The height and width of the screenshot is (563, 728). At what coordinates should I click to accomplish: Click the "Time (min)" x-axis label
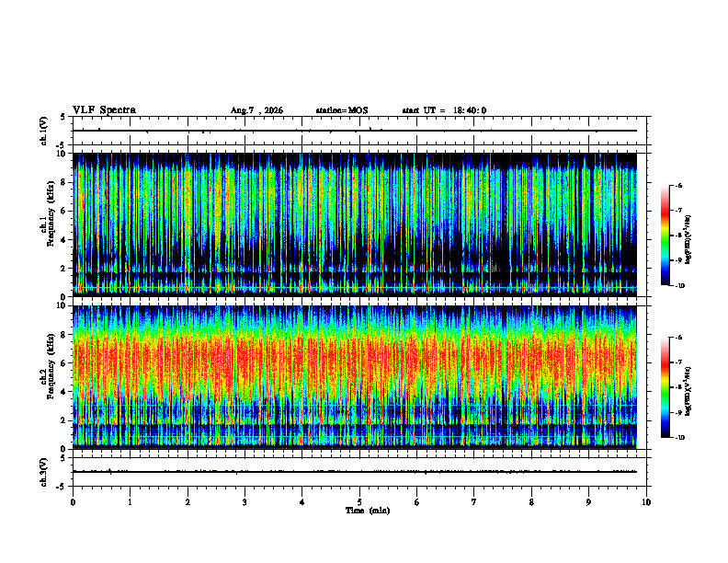pos(368,511)
